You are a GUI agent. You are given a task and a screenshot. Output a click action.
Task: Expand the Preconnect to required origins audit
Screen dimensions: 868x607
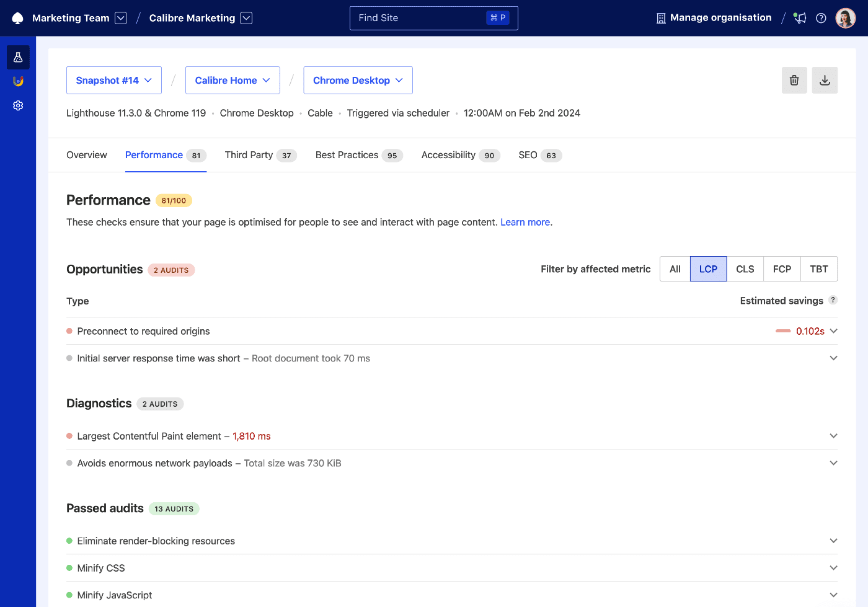click(x=833, y=330)
